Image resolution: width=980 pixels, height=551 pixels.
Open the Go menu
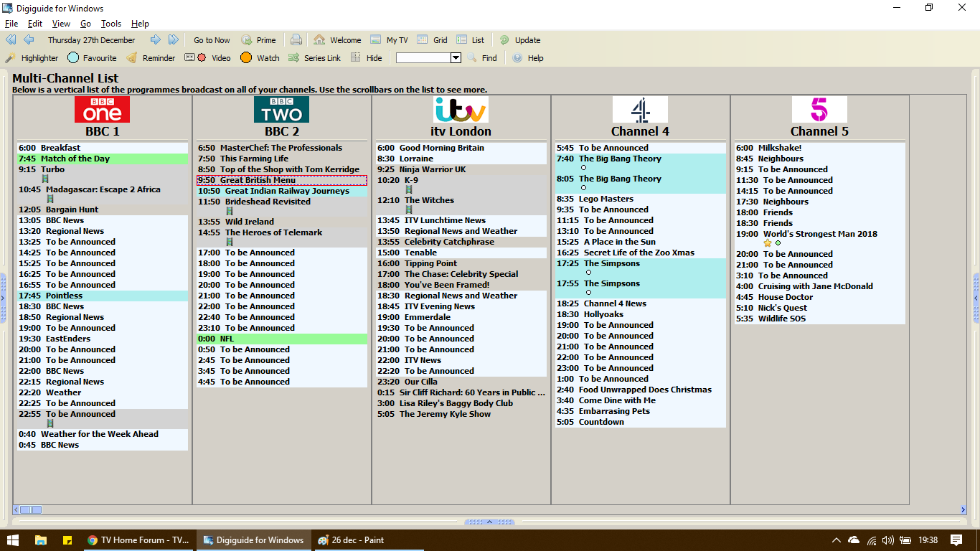[86, 24]
